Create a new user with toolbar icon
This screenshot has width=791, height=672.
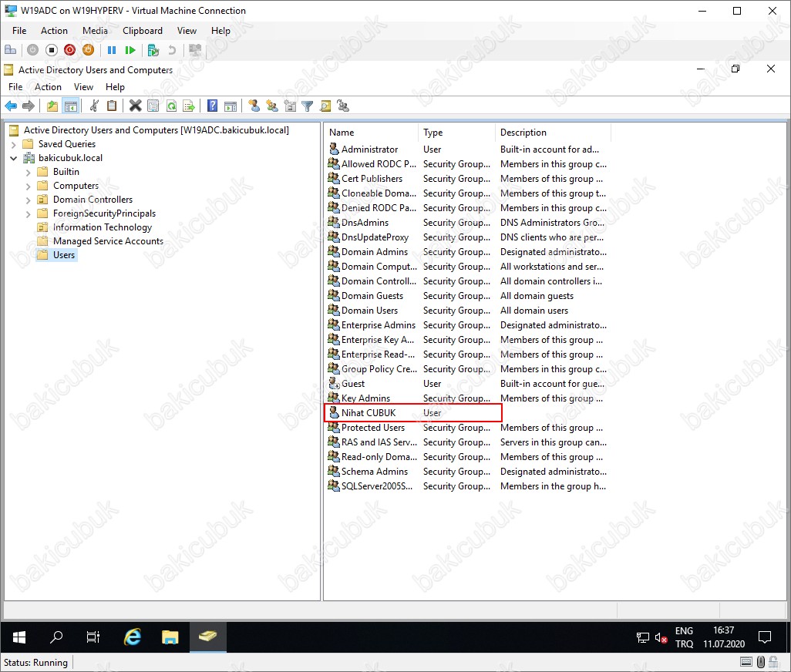point(254,106)
